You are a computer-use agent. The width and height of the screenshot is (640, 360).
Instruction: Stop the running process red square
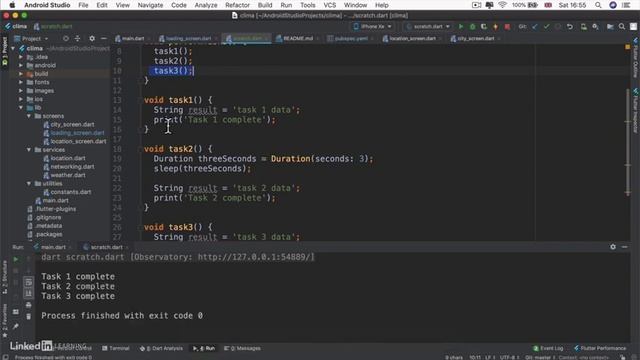click(507, 27)
